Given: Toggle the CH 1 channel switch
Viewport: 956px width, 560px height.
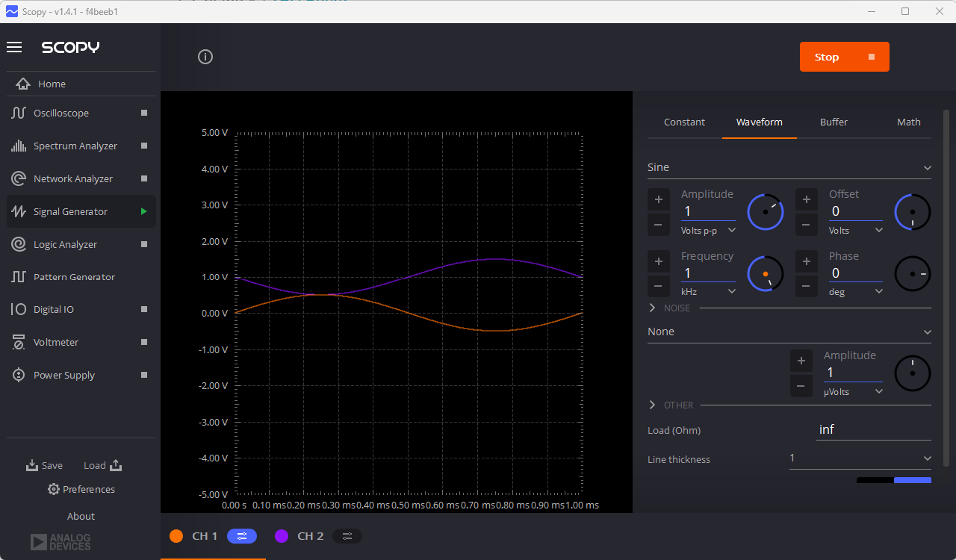Looking at the screenshot, I should click(241, 535).
